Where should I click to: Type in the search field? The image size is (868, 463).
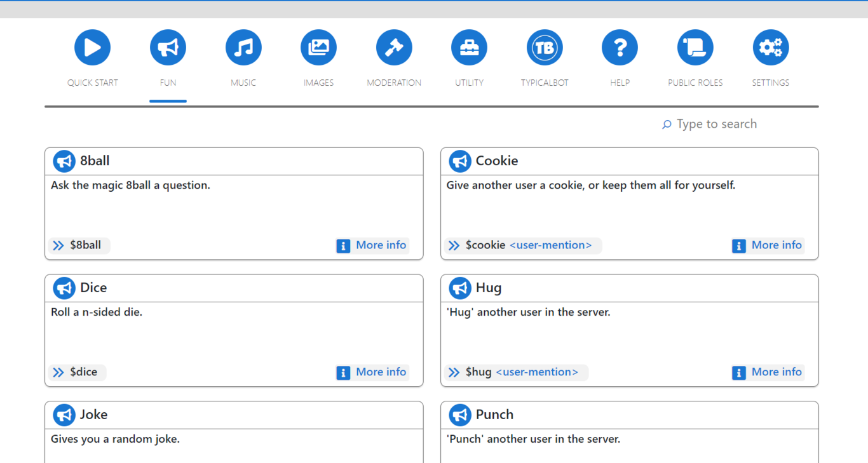716,124
